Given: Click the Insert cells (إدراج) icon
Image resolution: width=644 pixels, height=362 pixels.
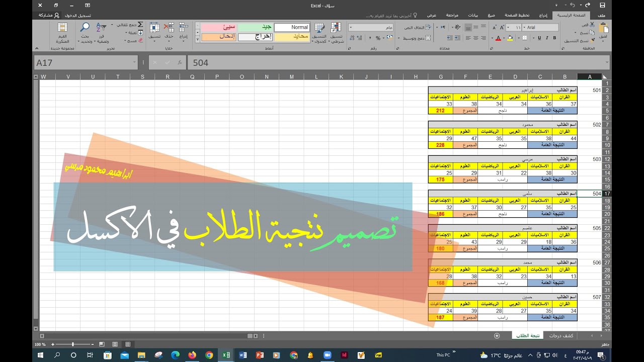Looking at the screenshot, I should click(x=184, y=28).
